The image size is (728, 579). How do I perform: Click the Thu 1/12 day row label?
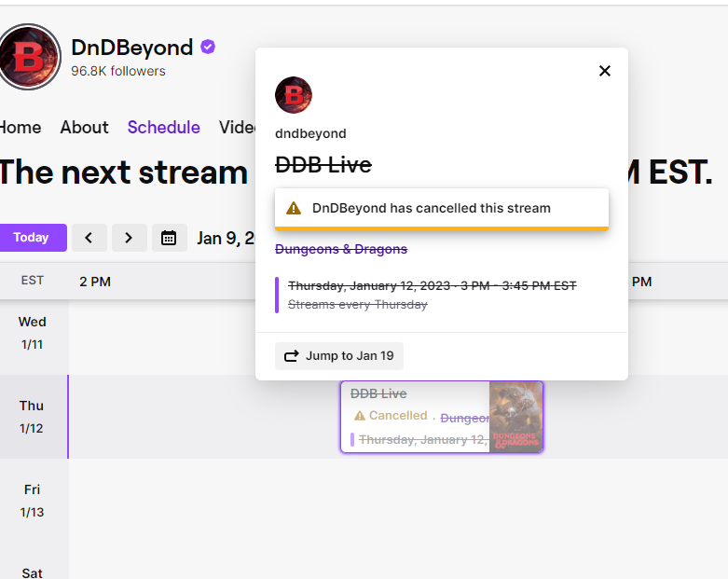coord(32,417)
